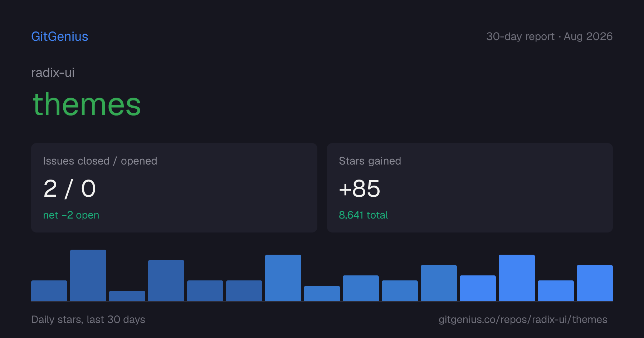Click the shortest bar in the stars chart

127,296
